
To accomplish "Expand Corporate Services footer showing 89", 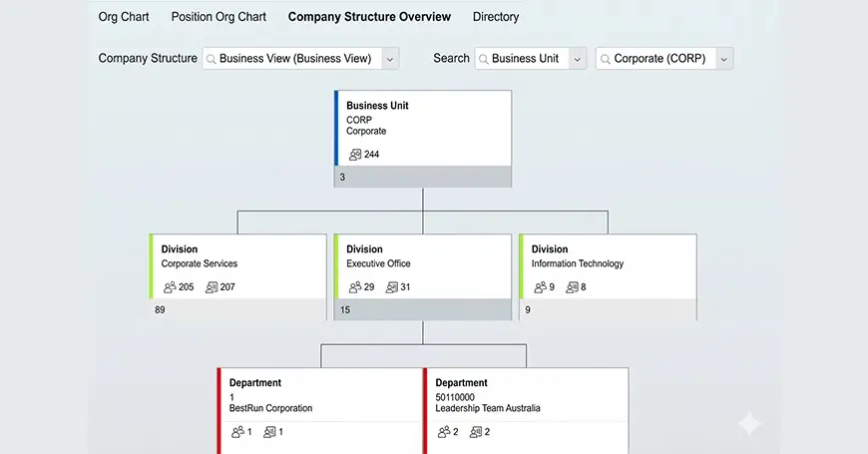I will coord(237,309).
